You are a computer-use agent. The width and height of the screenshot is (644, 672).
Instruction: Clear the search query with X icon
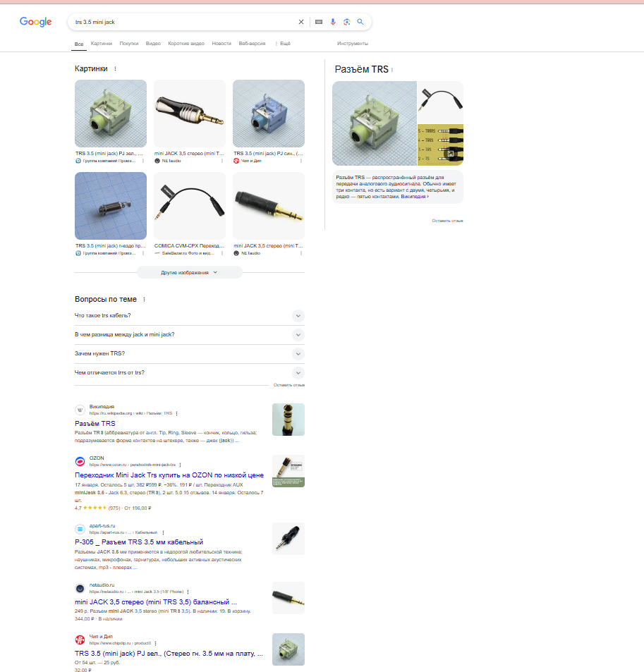click(x=301, y=22)
